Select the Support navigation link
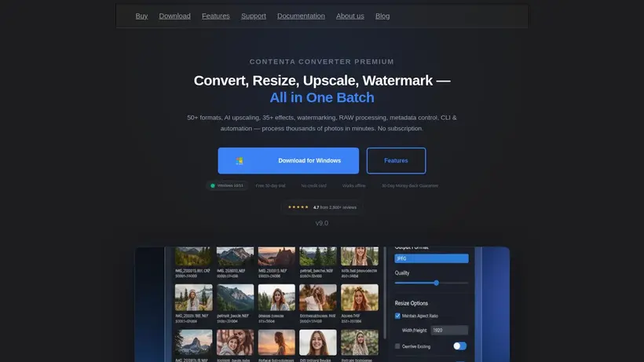The height and width of the screenshot is (362, 644). 254,16
